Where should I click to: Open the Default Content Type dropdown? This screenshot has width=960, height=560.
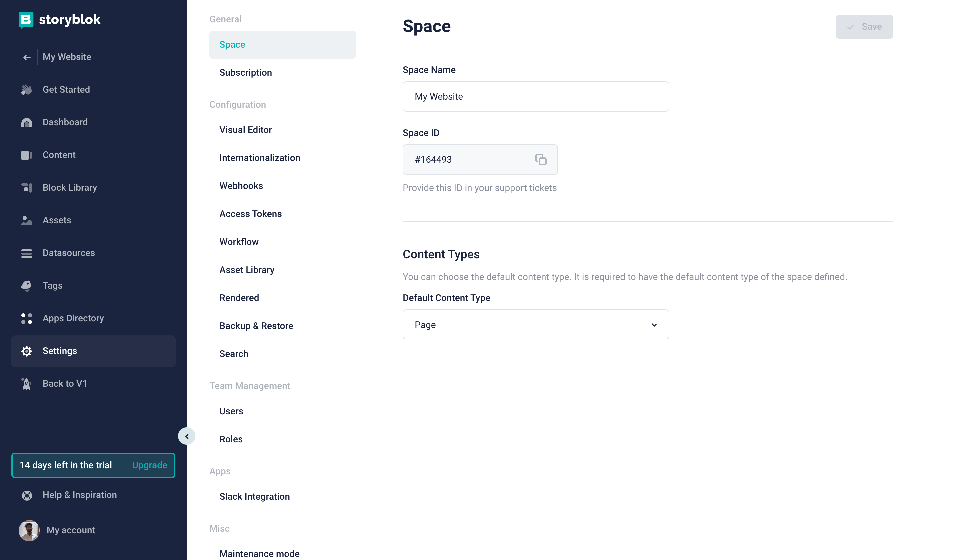coord(536,325)
